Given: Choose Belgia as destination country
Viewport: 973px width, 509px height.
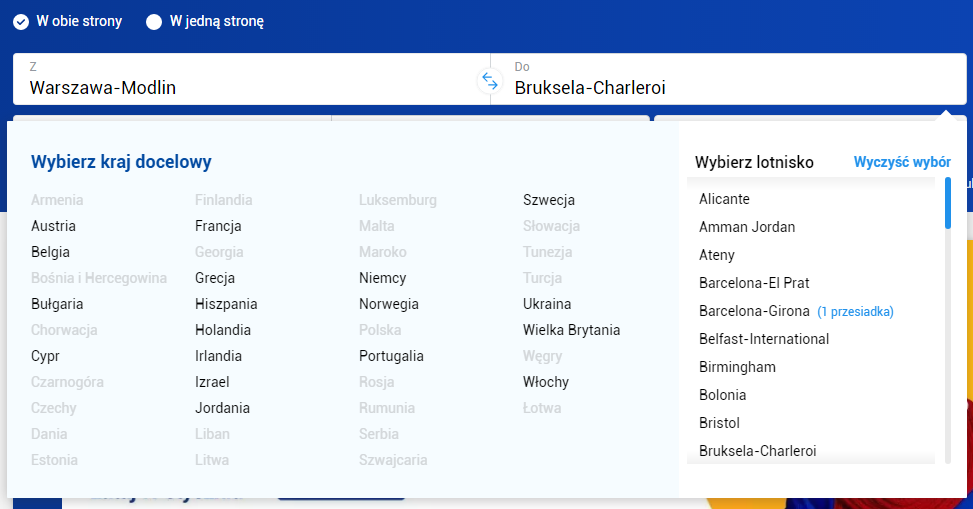Looking at the screenshot, I should tap(50, 252).
